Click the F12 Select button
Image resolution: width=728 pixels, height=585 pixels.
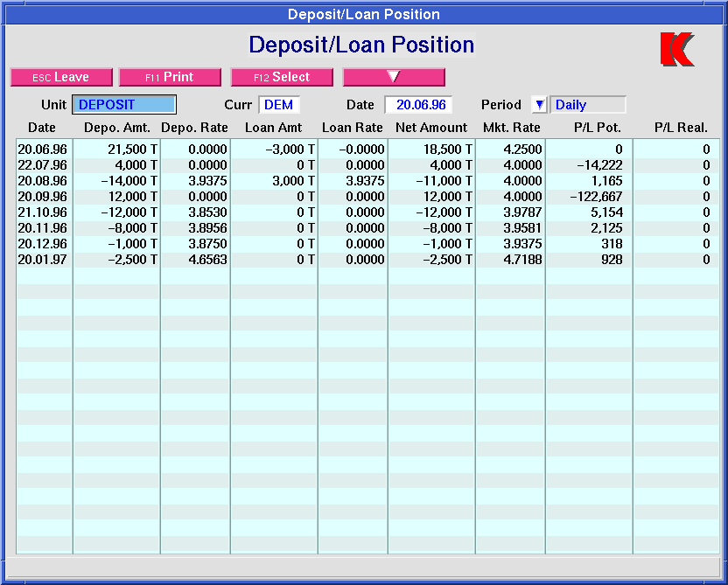point(282,77)
